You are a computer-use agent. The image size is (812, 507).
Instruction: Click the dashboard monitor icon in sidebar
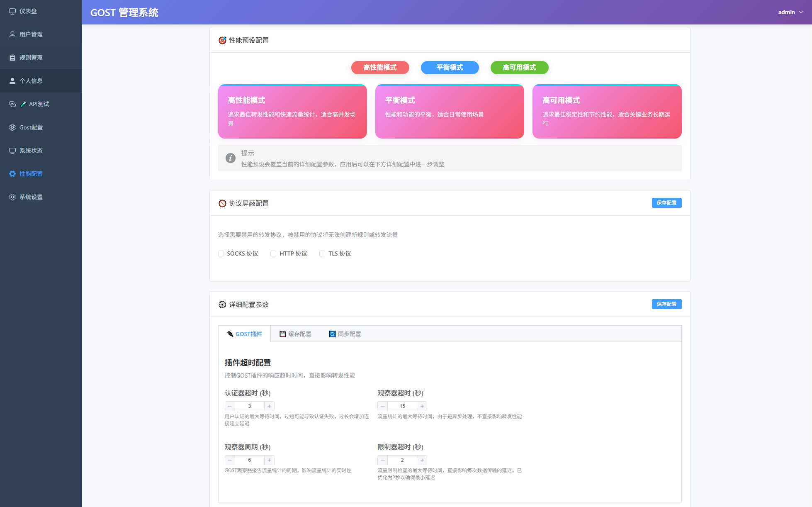click(x=12, y=11)
